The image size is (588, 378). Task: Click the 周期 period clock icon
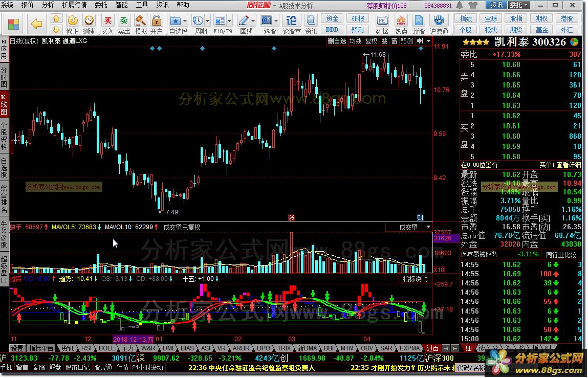[198, 20]
